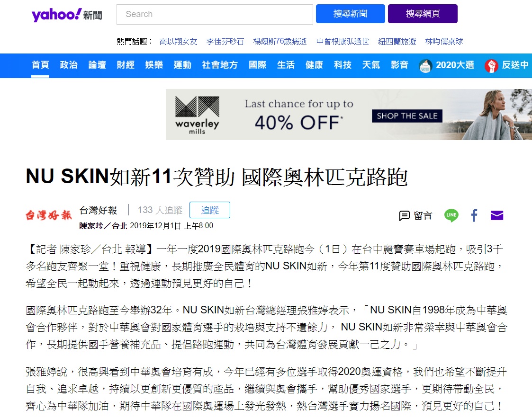The image size is (532, 418).
Task: Open trending topic 紐西蘭旅遊
Action: [x=397, y=41]
